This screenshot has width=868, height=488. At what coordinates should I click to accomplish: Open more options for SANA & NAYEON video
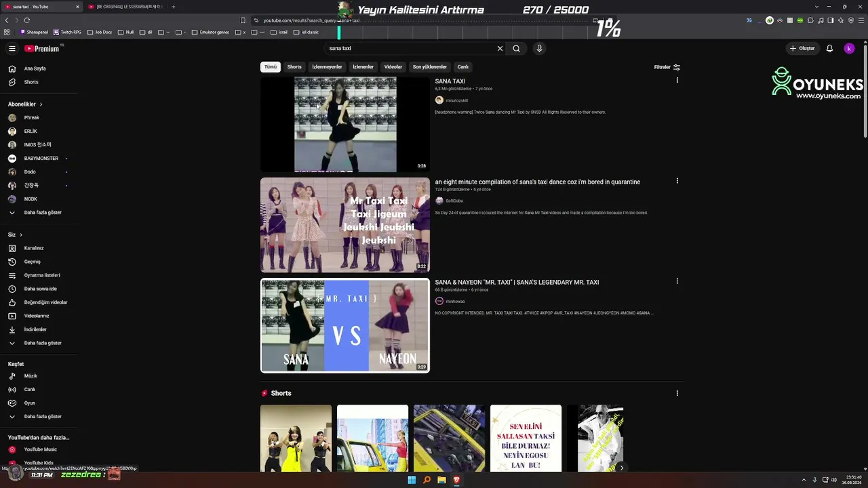click(x=677, y=281)
